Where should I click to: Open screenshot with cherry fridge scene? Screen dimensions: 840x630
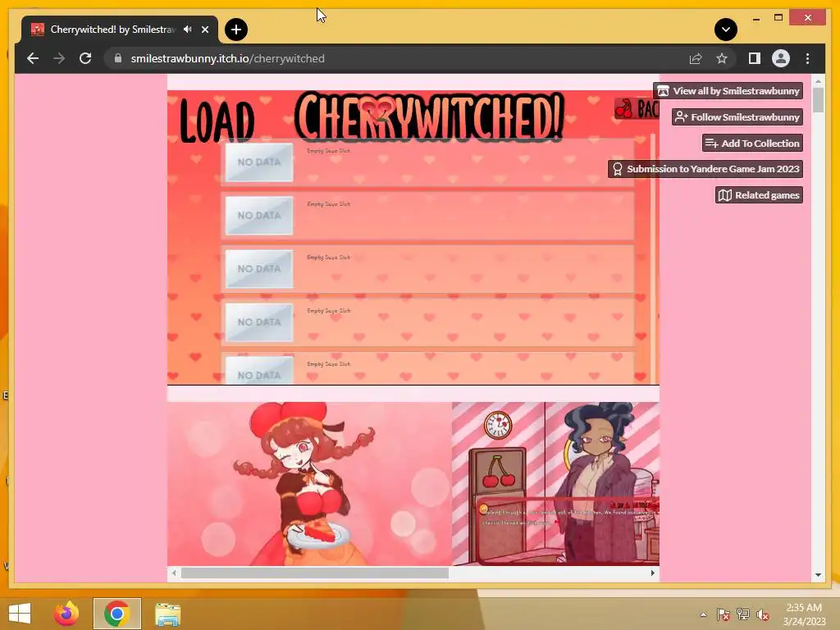[x=555, y=484]
